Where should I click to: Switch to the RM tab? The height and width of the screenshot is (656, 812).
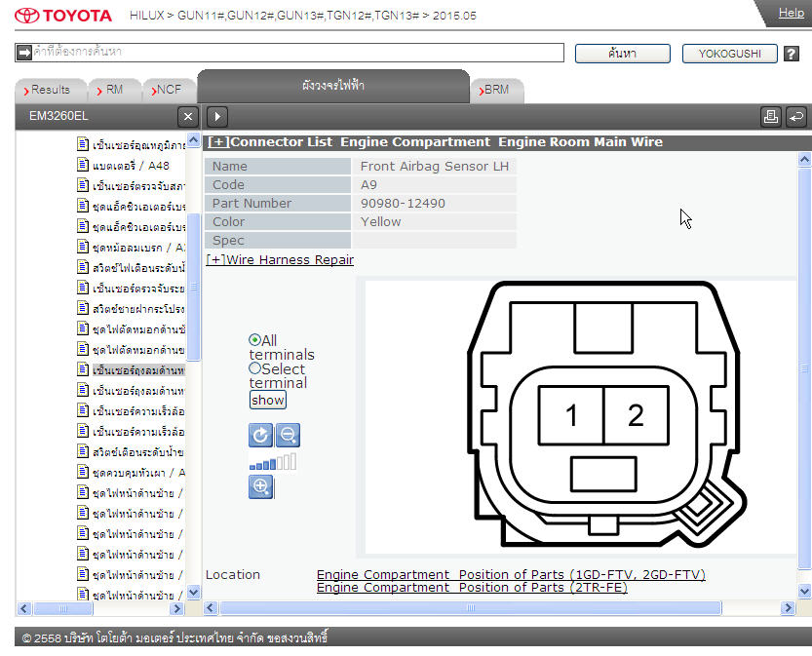click(114, 90)
